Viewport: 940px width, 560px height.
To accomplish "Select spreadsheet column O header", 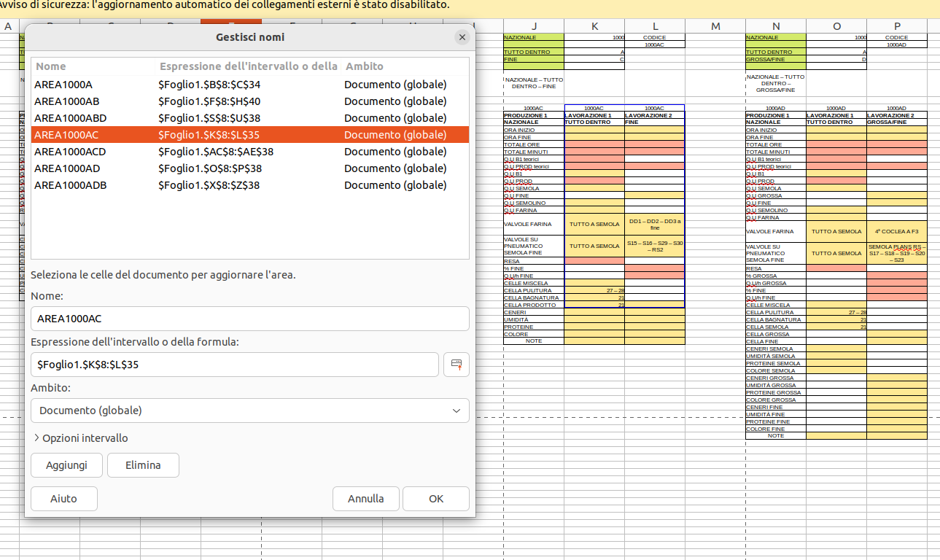I will 836,26.
